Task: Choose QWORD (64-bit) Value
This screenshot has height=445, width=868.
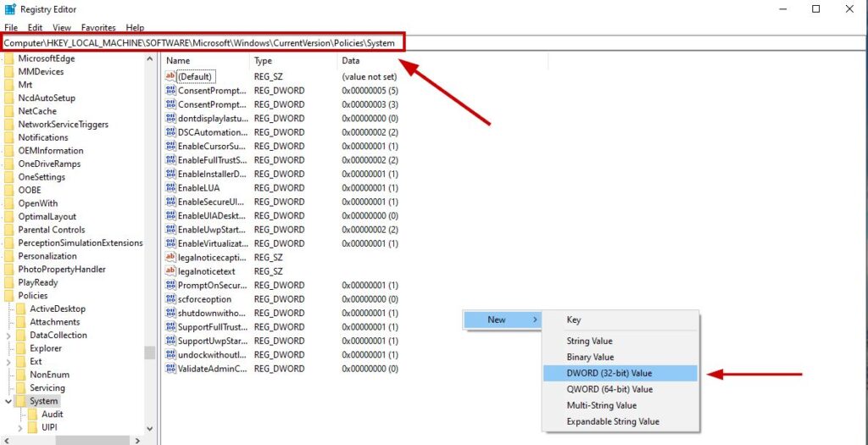Action: pos(620,389)
